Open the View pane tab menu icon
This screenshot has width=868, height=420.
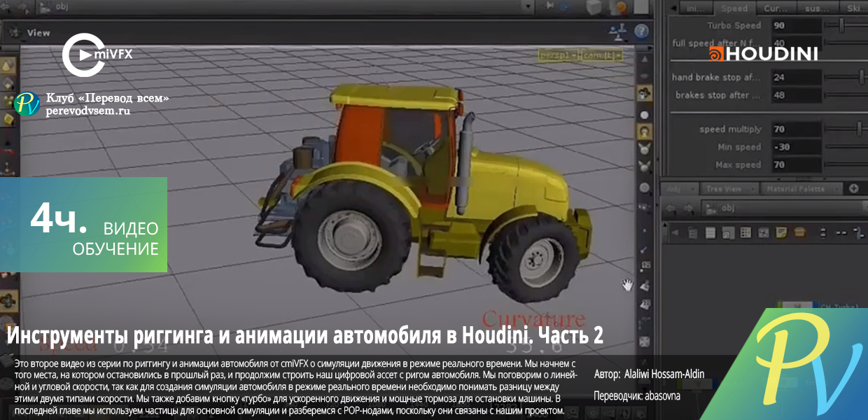(x=14, y=32)
